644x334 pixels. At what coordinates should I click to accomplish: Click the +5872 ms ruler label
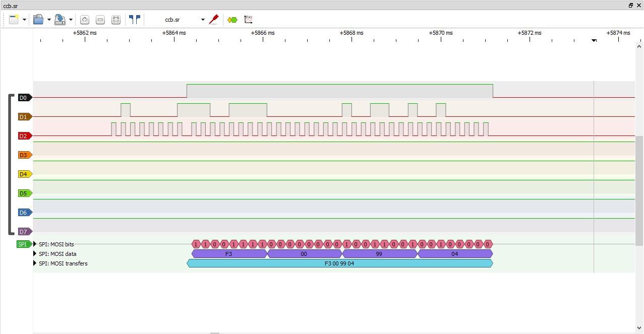pos(530,33)
